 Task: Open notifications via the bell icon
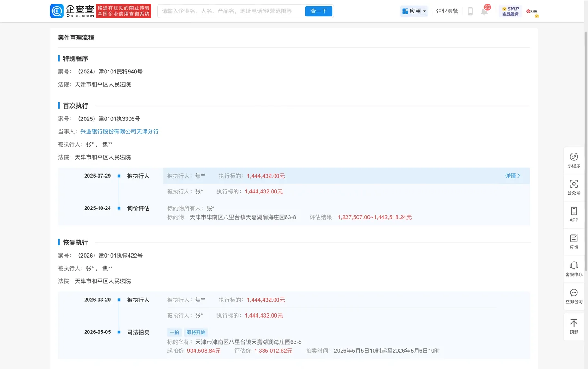484,11
